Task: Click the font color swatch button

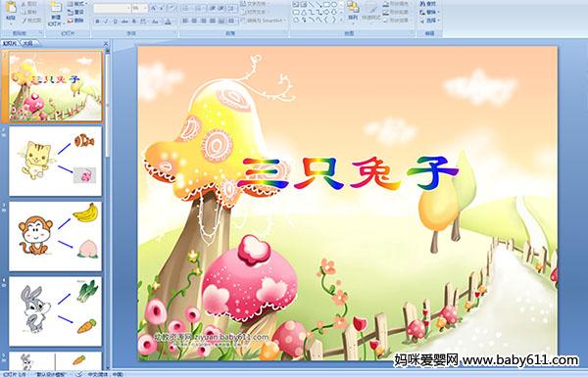Action: pos(168,22)
